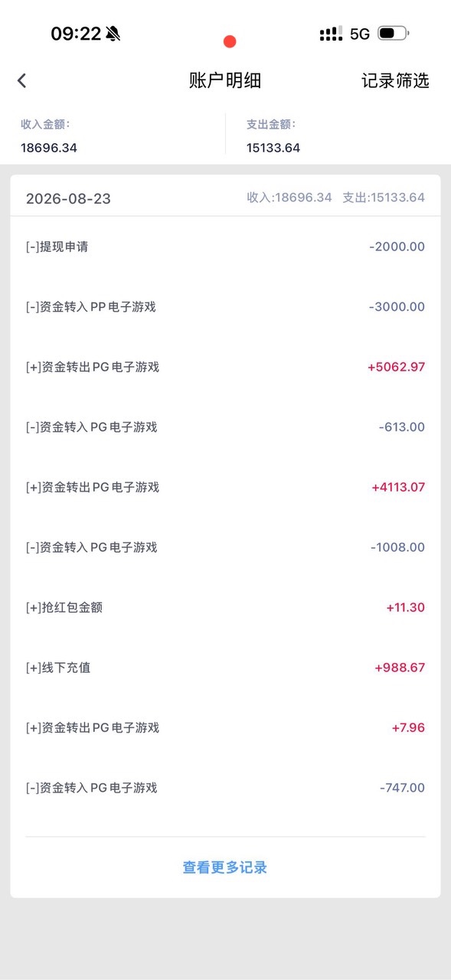451x980 pixels.
Task: Tap the back arrow icon
Action: [x=21, y=80]
